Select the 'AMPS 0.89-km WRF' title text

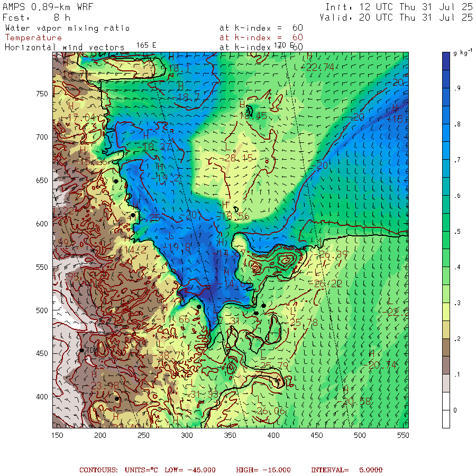point(48,7)
